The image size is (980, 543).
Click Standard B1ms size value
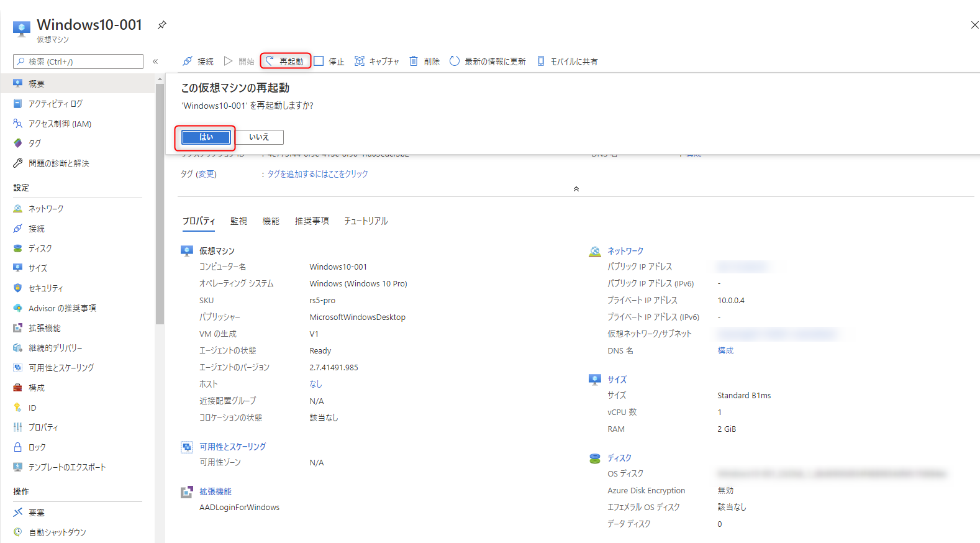(744, 396)
